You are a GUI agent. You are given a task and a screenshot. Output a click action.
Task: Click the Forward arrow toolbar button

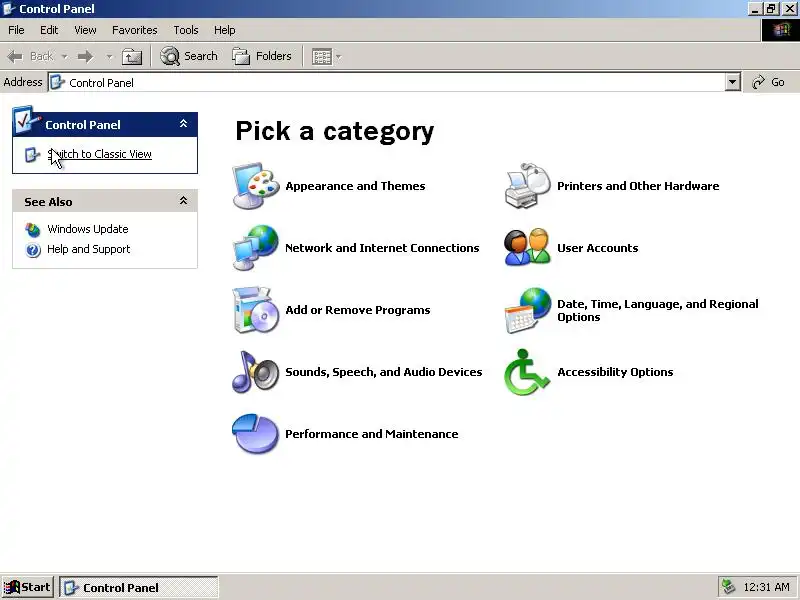coord(86,56)
